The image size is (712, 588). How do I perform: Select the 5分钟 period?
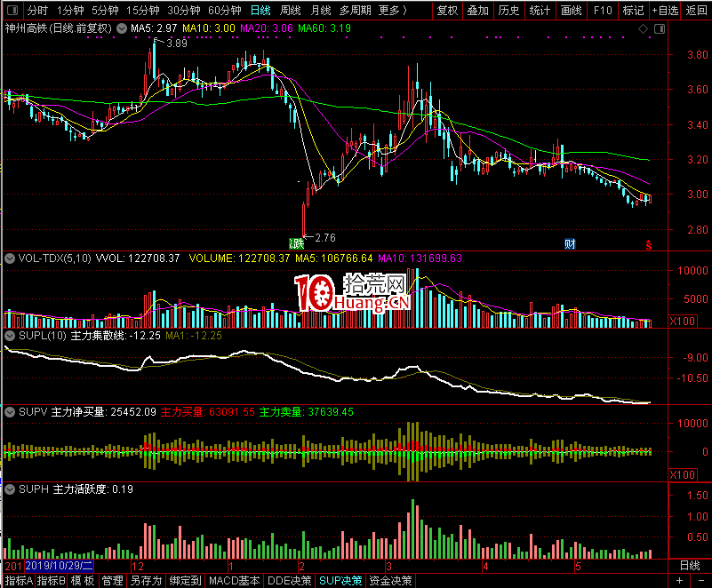pyautogui.click(x=105, y=10)
